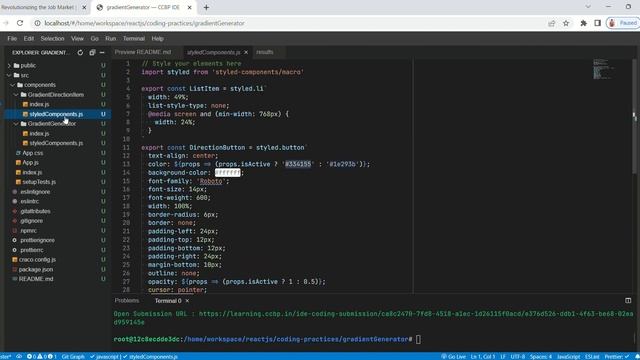Click the browser address bar URL
The image size is (640, 360).
(144, 23)
